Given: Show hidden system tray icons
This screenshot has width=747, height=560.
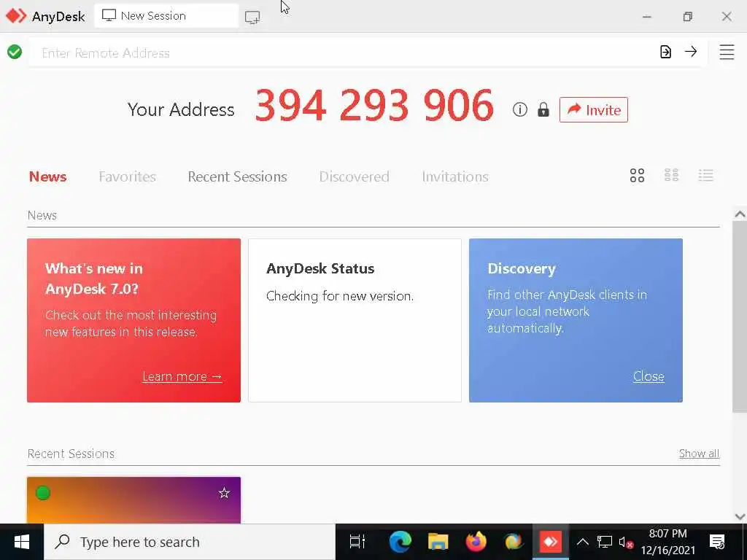Looking at the screenshot, I should point(583,542).
